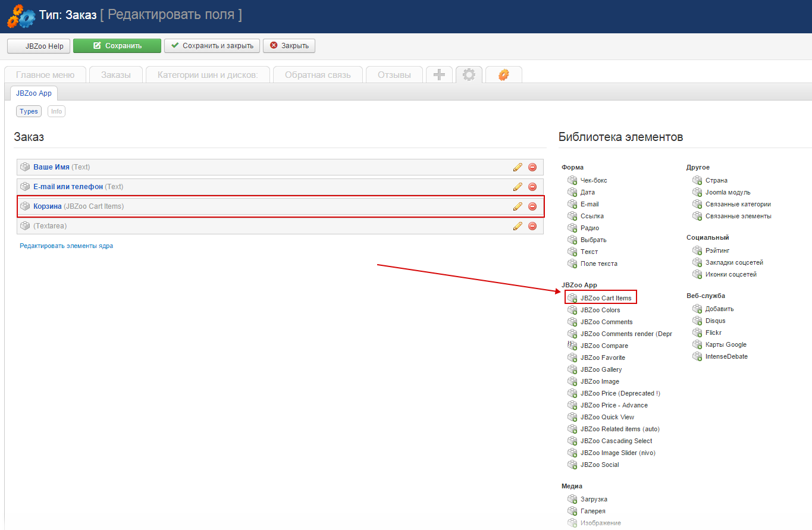Add the Закладки соцсетей element
812x530 pixels.
click(x=734, y=262)
